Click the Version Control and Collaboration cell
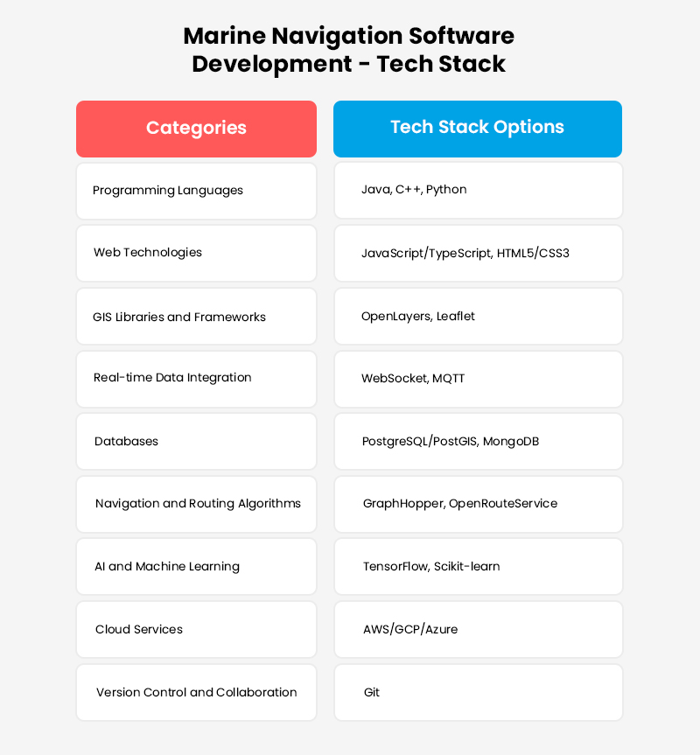 tap(196, 692)
